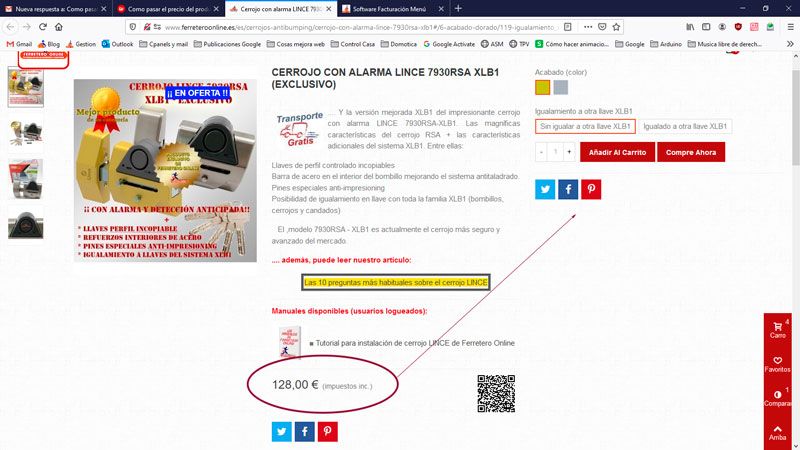Click the site tracking protection shield icon
The width and height of the screenshot is (800, 450).
point(133,27)
